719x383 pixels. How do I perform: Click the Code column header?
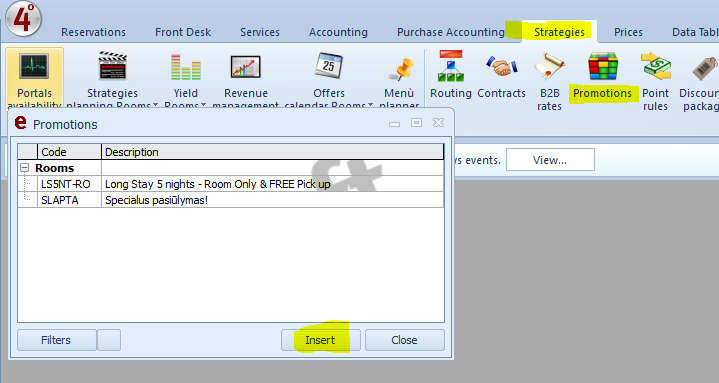[x=69, y=152]
